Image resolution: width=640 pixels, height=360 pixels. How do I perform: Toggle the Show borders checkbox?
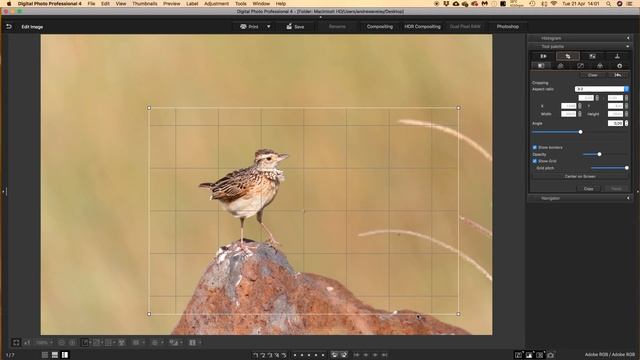535,147
